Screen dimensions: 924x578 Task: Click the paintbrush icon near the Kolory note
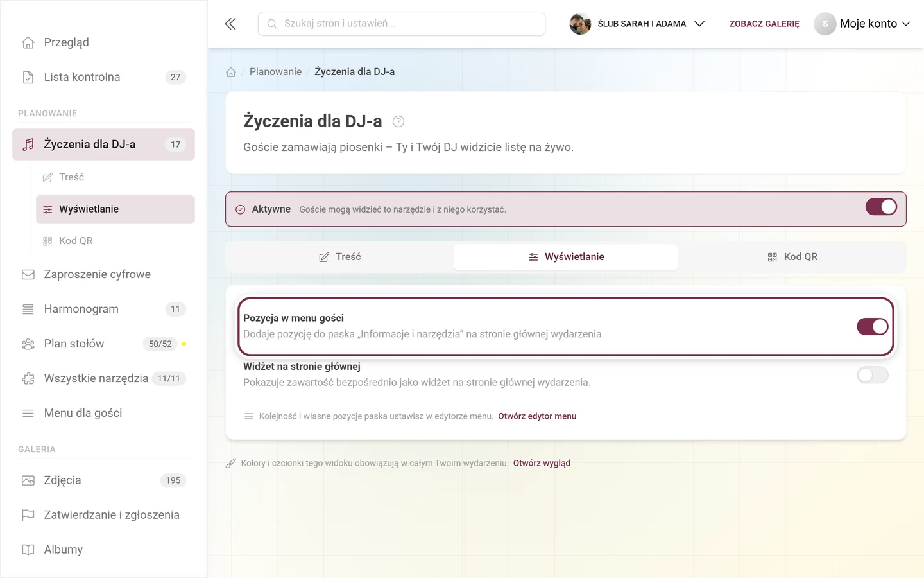[x=231, y=463]
